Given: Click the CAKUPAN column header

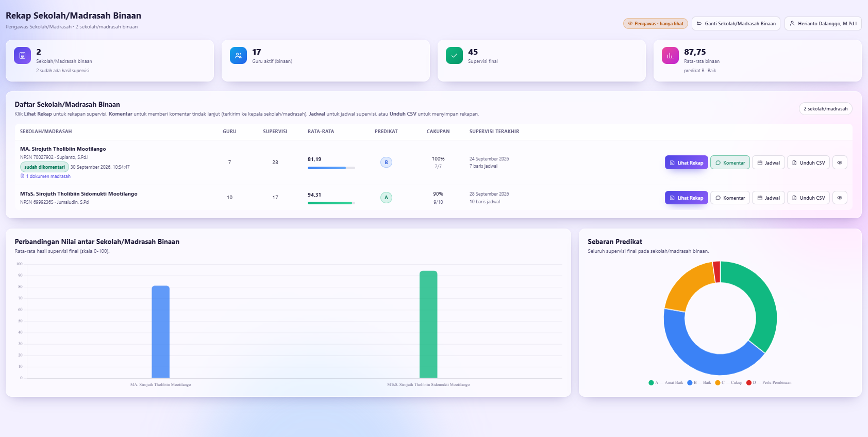Looking at the screenshot, I should (438, 132).
